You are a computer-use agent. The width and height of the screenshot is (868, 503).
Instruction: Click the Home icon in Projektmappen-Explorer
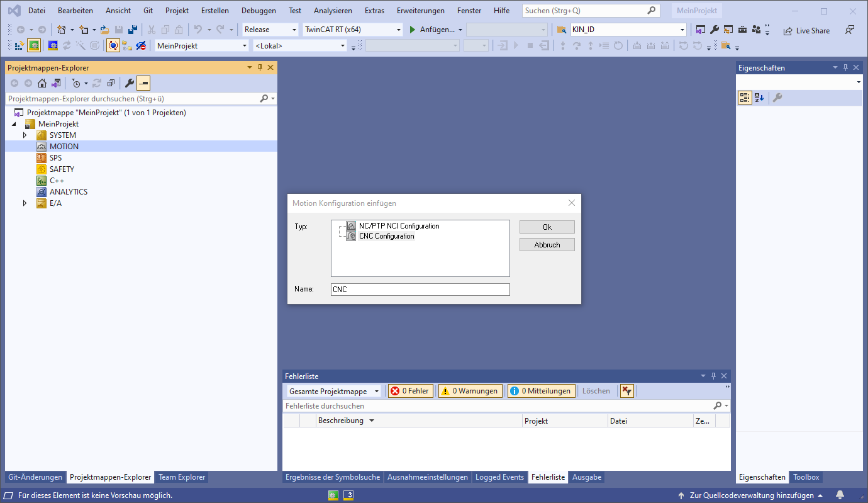click(x=42, y=83)
